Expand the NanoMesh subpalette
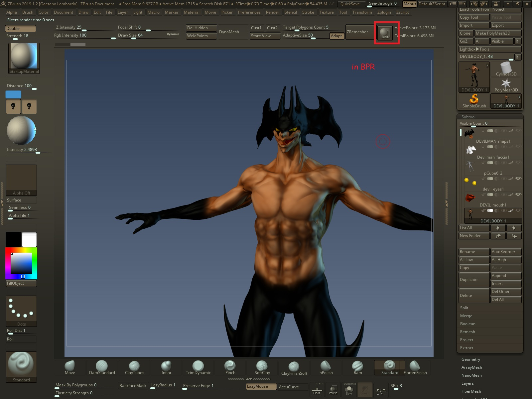This screenshot has width=532, height=399. click(x=471, y=375)
